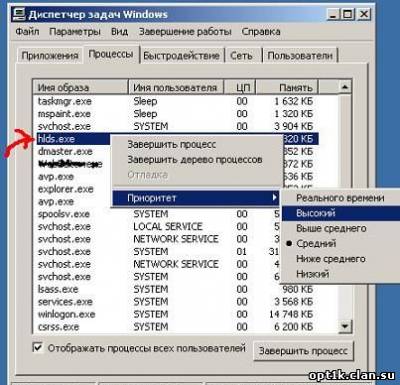Open the Вид menu
Image resolution: width=400 pixels, height=385 pixels.
119,32
